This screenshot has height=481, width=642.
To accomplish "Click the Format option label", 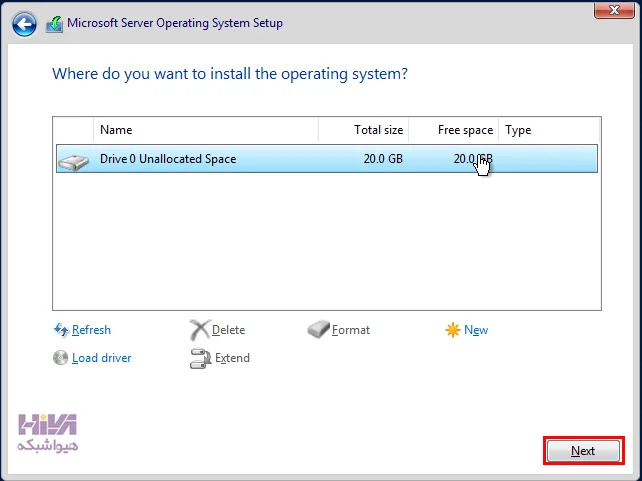I will [x=351, y=330].
